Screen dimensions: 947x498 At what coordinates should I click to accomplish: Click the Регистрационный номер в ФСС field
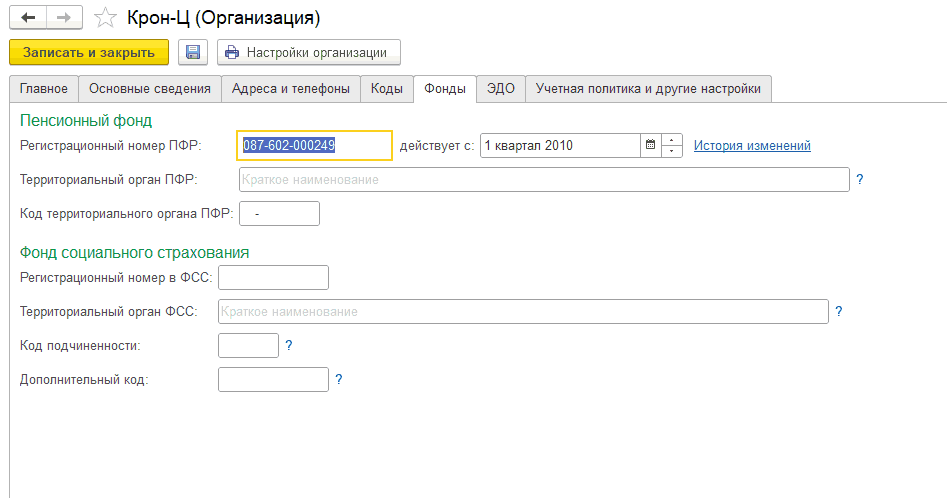pos(273,277)
